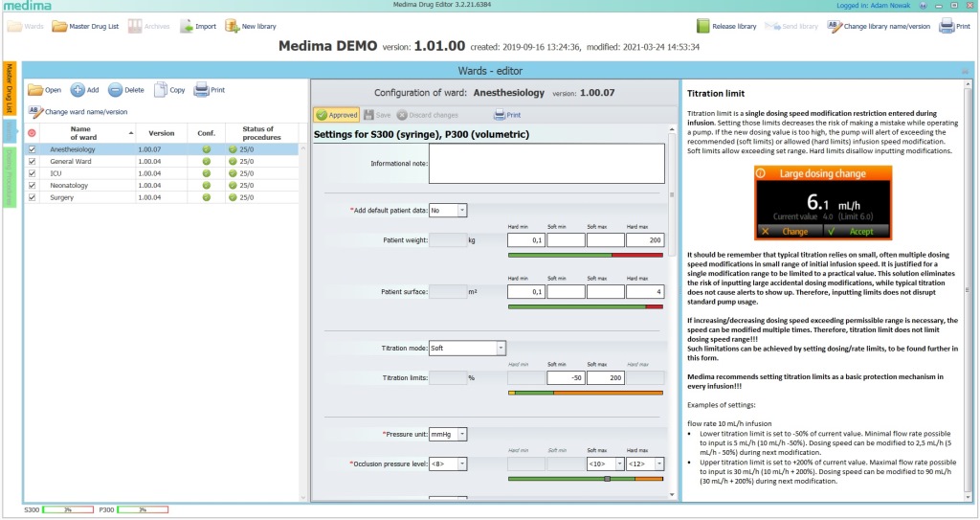The height and width of the screenshot is (520, 980).
Task: Click patient weight hard min field 0,1
Action: click(526, 240)
